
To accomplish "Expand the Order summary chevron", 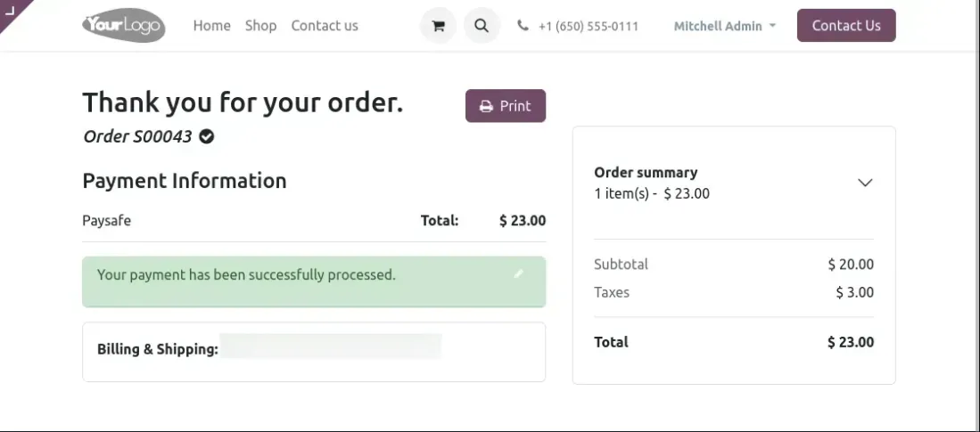I will coord(864,183).
